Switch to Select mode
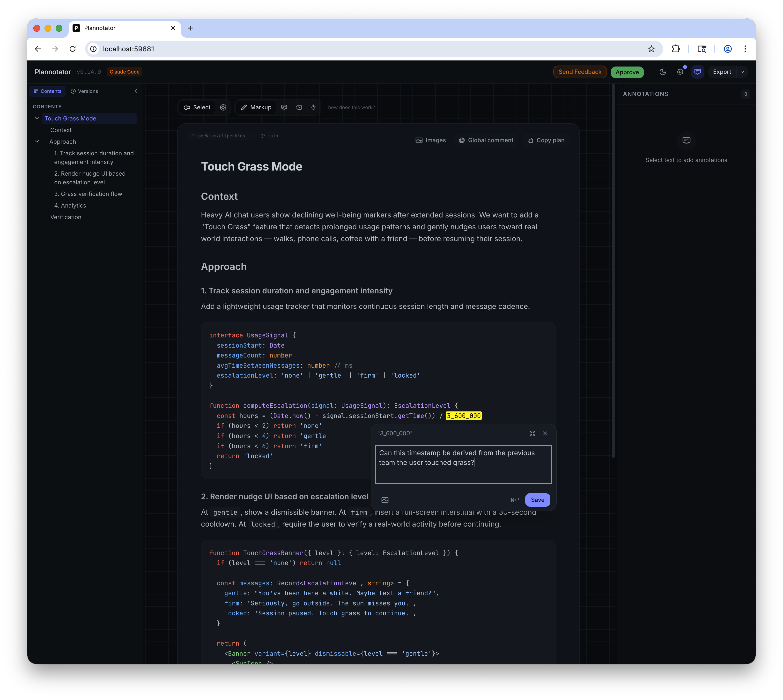783x700 pixels. coord(197,107)
